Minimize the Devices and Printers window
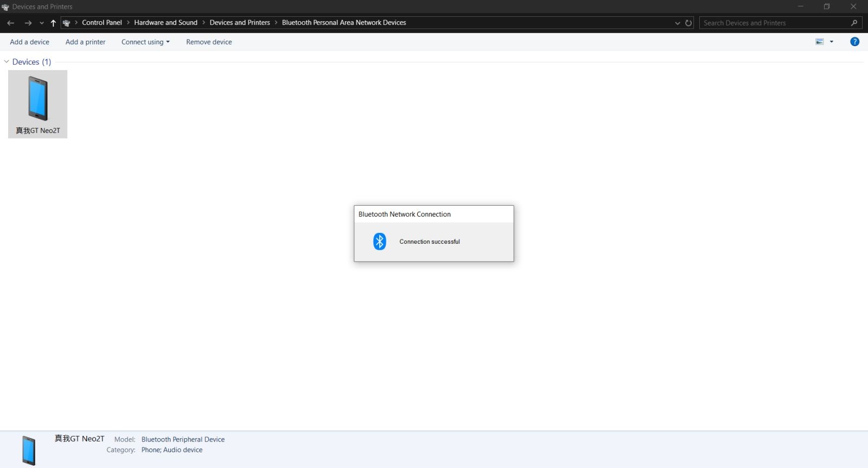The height and width of the screenshot is (468, 868). [800, 7]
